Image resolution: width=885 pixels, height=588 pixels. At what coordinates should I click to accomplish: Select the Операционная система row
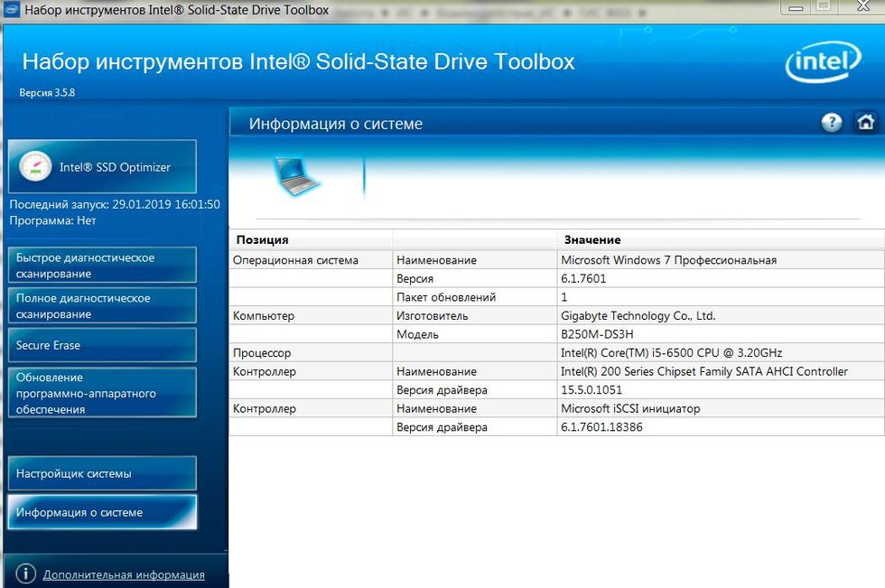tap(295, 260)
